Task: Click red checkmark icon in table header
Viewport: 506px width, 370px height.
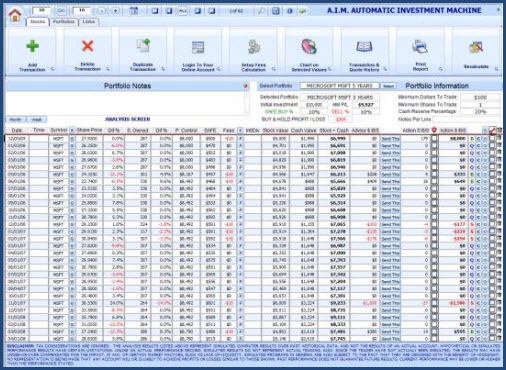Action: [493, 130]
